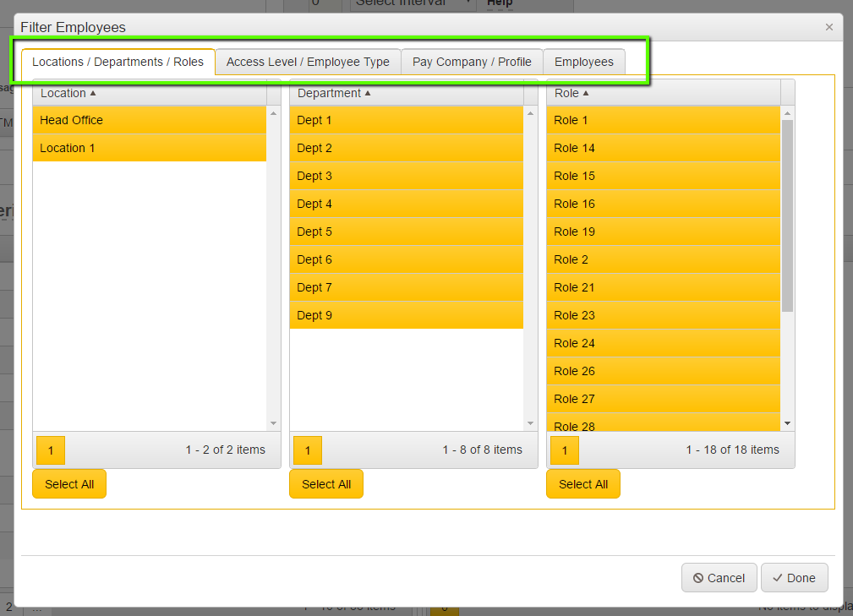The width and height of the screenshot is (853, 616).
Task: Confirm the filter with Done
Action: pyautogui.click(x=794, y=578)
